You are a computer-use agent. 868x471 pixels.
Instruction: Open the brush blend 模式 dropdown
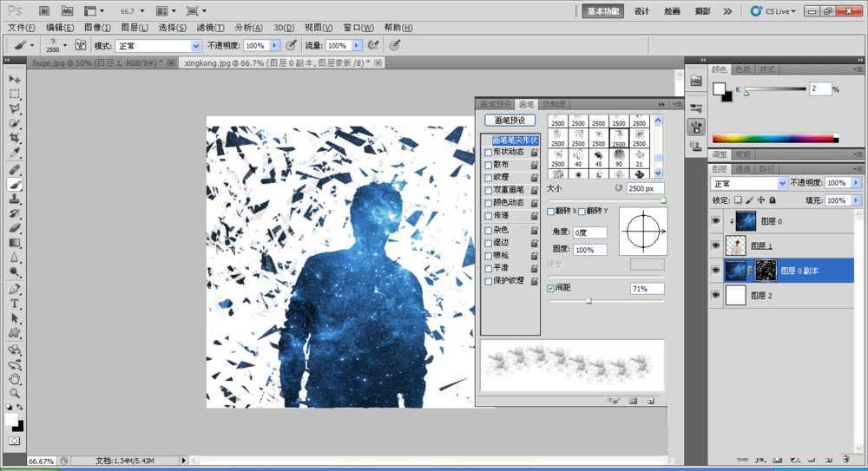tap(159, 45)
